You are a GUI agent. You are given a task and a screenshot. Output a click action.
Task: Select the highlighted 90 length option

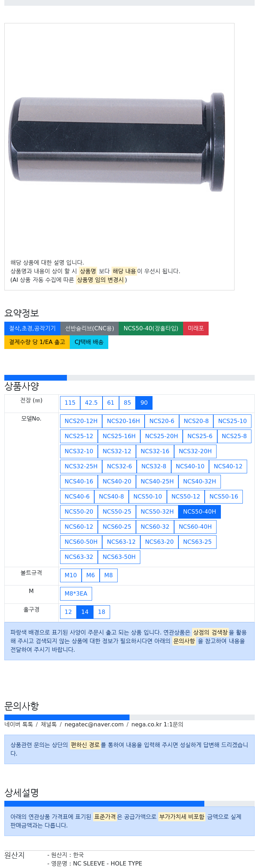(x=144, y=403)
